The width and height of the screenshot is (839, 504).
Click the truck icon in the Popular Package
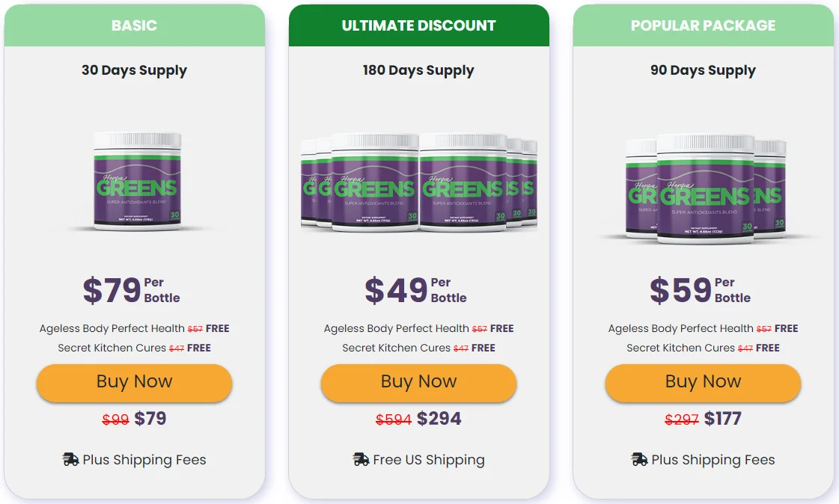tap(639, 460)
